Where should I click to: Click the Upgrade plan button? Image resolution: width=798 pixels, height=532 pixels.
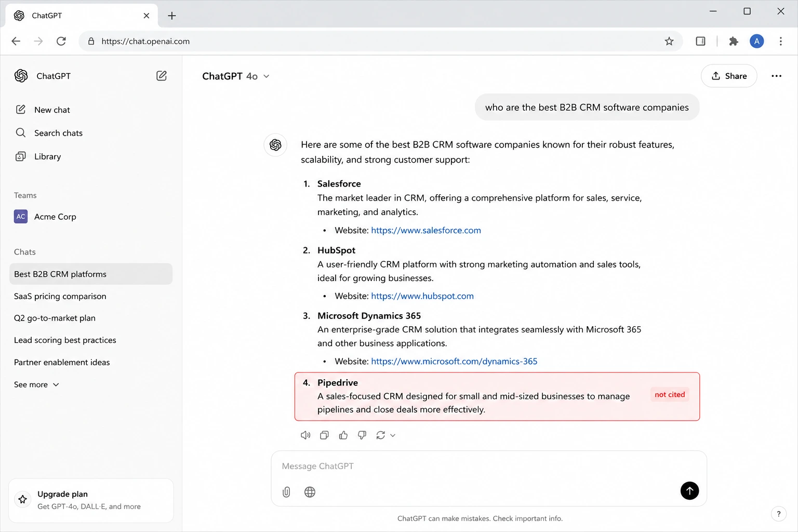point(91,500)
